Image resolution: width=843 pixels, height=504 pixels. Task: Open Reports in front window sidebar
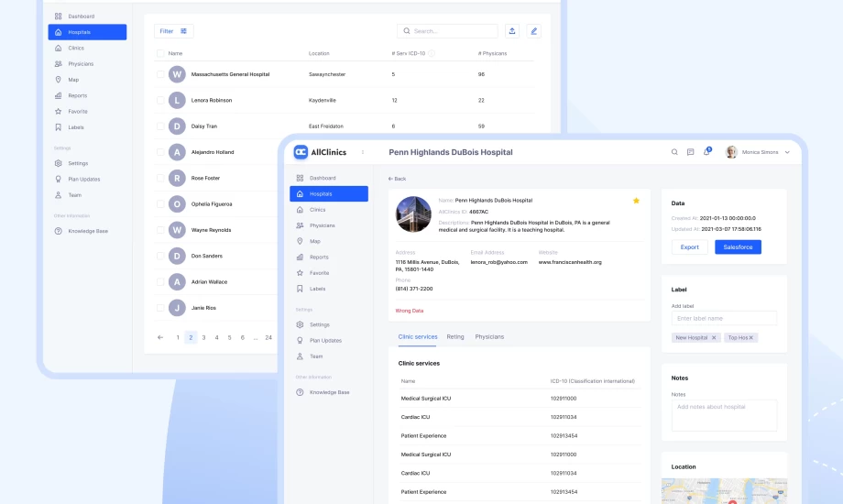[x=329, y=257]
